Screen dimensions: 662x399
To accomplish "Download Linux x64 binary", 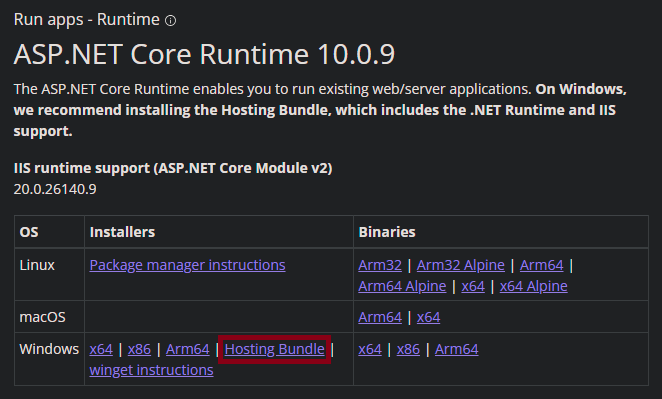I will click(x=473, y=286).
